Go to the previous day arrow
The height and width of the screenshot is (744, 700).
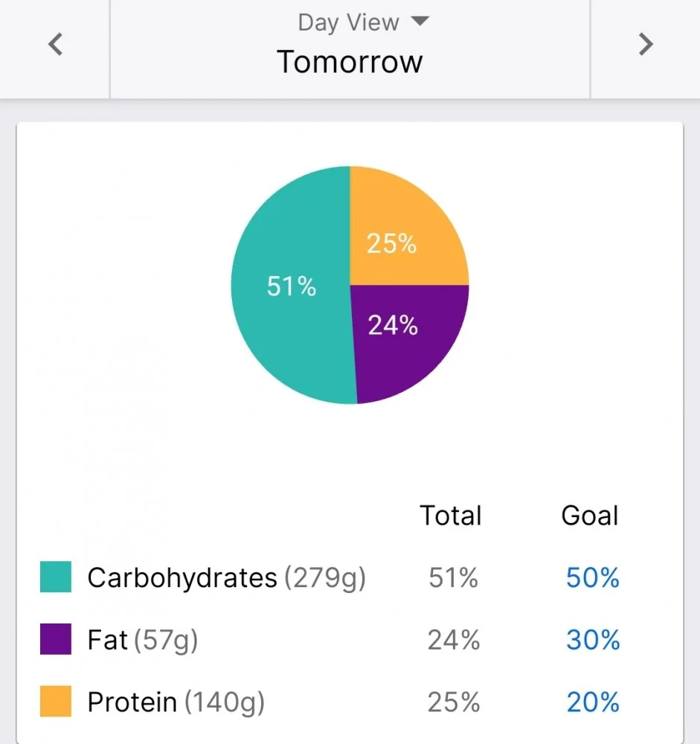(54, 45)
